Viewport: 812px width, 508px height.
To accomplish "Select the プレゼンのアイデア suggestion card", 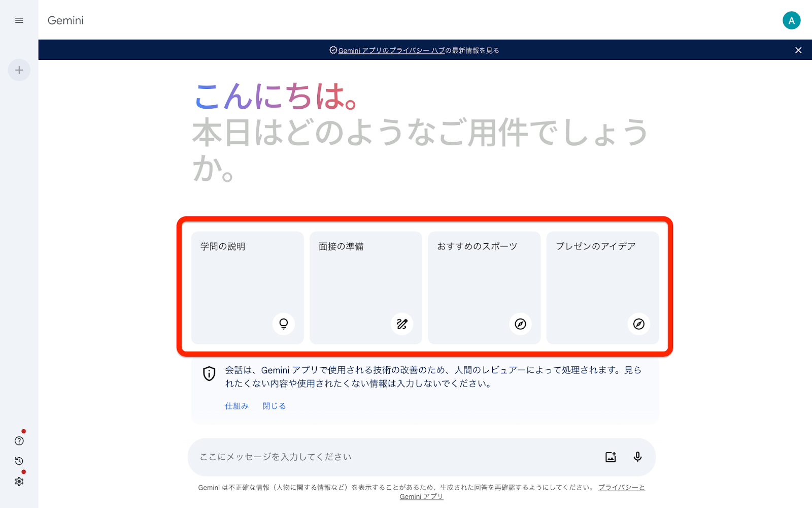I will pos(603,288).
